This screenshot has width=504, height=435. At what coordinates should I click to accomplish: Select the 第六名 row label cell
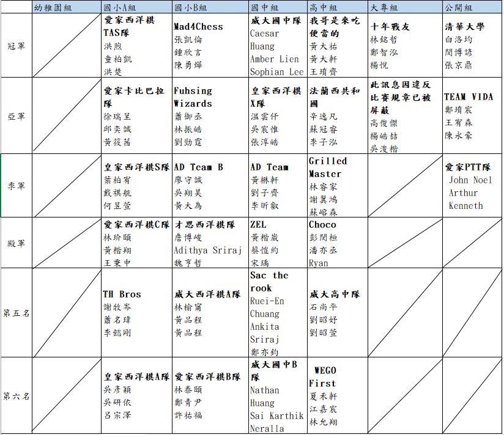click(17, 396)
